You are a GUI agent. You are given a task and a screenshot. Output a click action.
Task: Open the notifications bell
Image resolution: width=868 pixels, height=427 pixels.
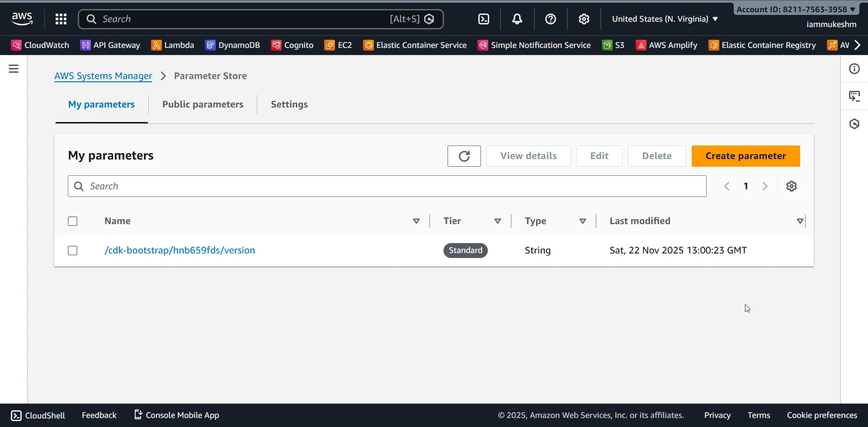point(517,19)
